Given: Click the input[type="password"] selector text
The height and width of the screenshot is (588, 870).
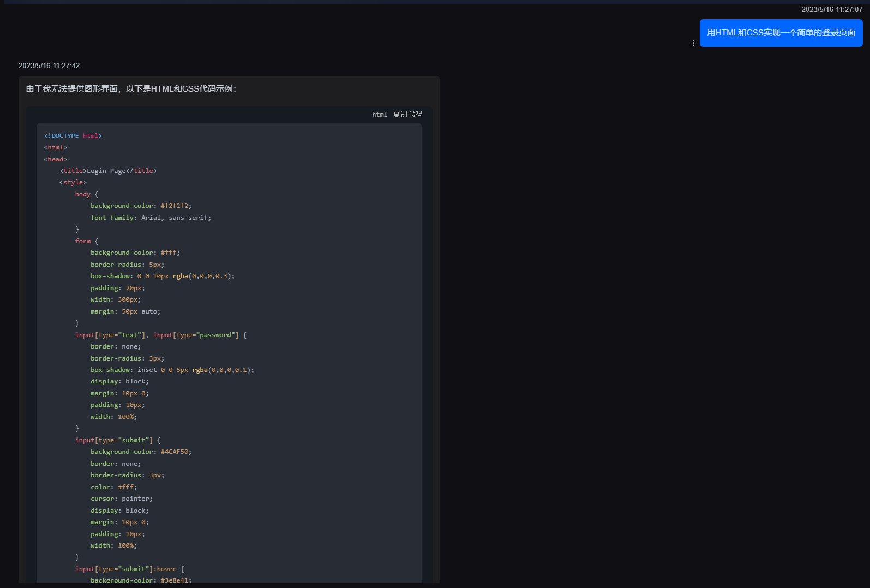Looking at the screenshot, I should click(x=196, y=335).
